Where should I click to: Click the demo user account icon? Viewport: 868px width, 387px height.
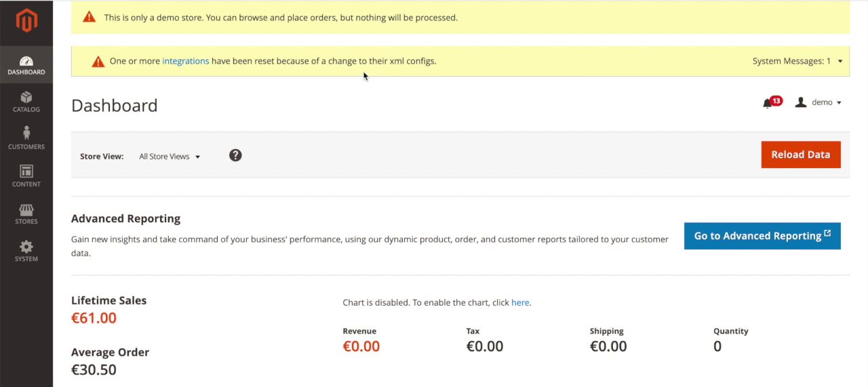click(801, 102)
